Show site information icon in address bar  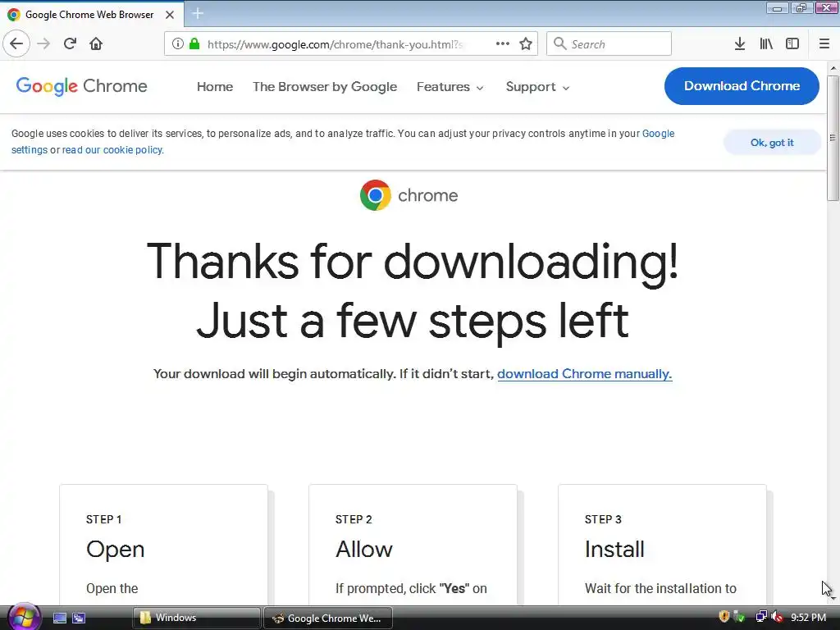click(x=178, y=43)
